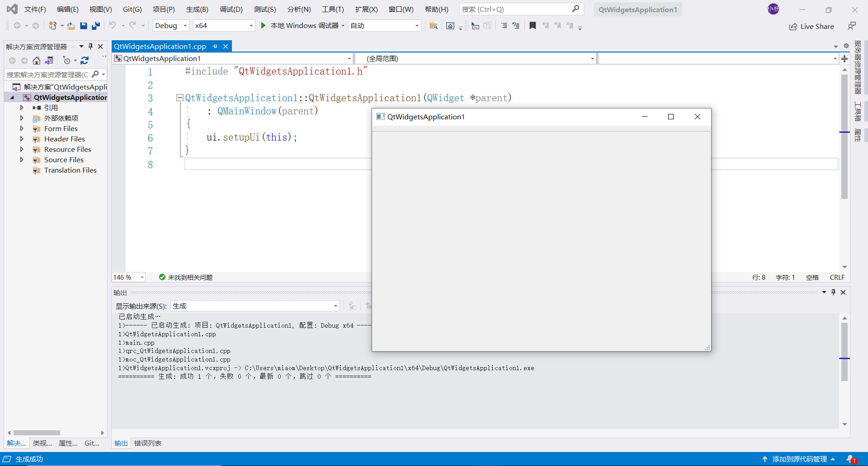
Task: Start debugging with the green play icon
Action: click(263, 26)
